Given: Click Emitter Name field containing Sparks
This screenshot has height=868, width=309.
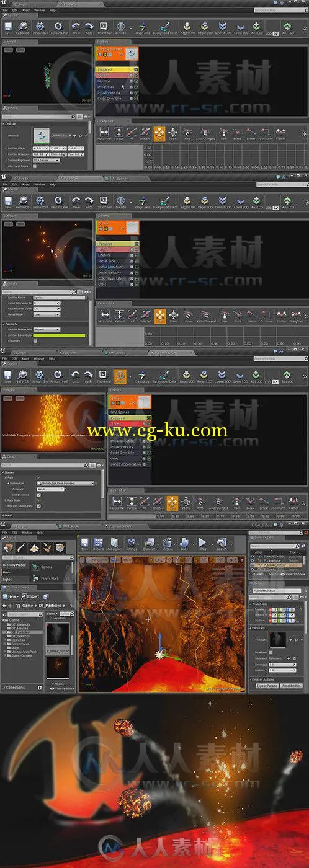Looking at the screenshot, I should click(x=60, y=298).
